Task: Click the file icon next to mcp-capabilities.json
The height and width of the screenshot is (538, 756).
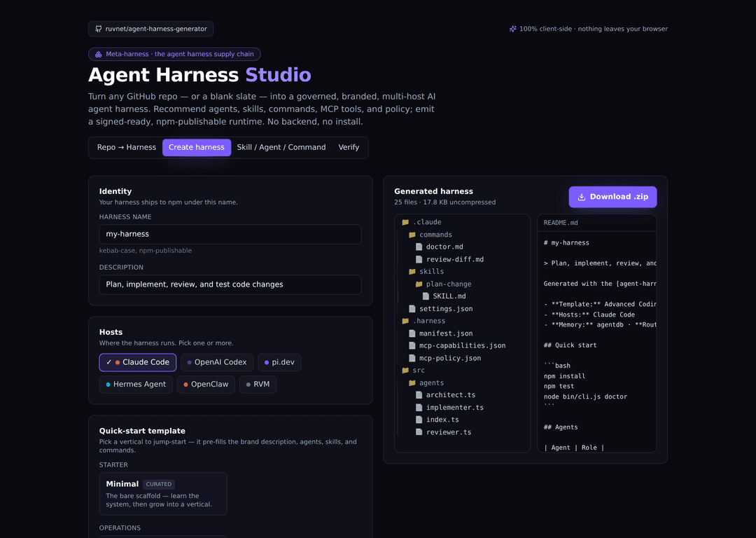Action: click(412, 346)
